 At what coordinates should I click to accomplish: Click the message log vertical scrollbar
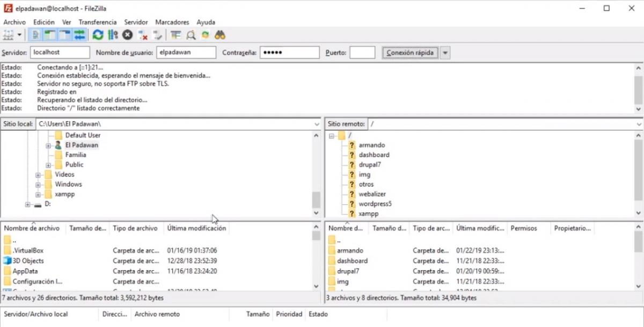coord(638,88)
